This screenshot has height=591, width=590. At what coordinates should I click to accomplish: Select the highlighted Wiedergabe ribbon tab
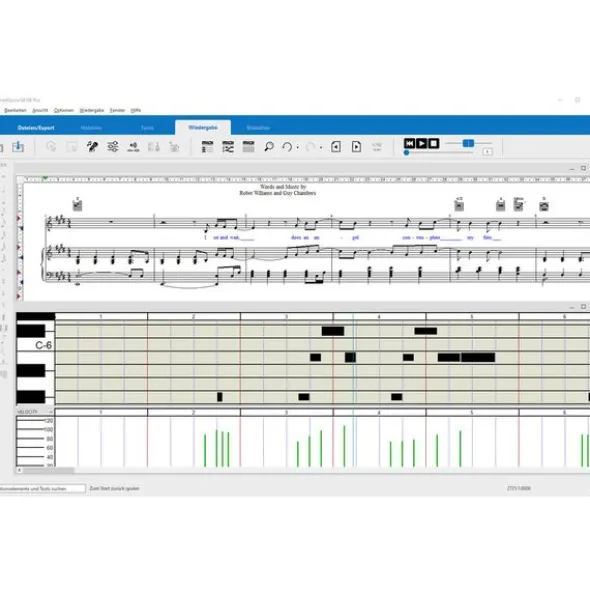[x=203, y=128]
